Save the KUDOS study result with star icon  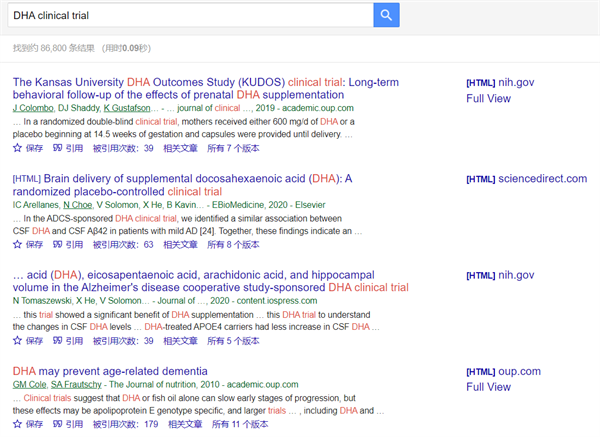[18, 147]
